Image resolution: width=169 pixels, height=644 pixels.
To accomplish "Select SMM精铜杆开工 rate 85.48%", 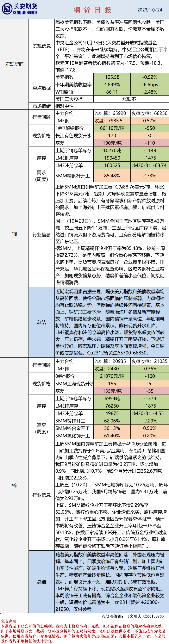I will (x=112, y=176).
